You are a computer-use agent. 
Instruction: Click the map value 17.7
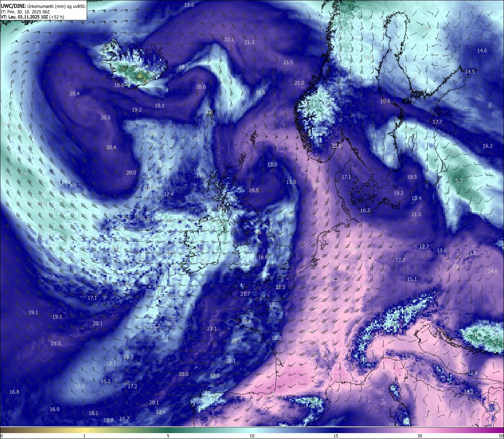(x=437, y=122)
